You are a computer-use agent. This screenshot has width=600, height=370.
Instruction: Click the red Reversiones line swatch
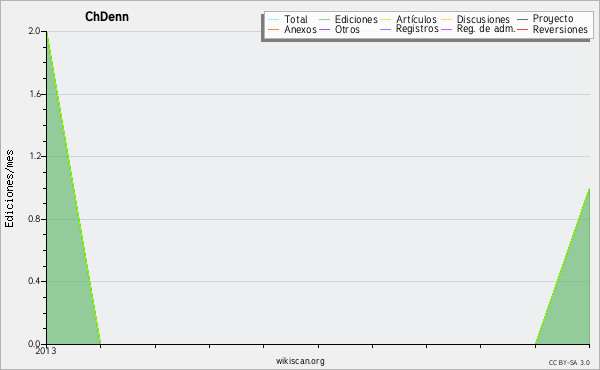(x=522, y=29)
